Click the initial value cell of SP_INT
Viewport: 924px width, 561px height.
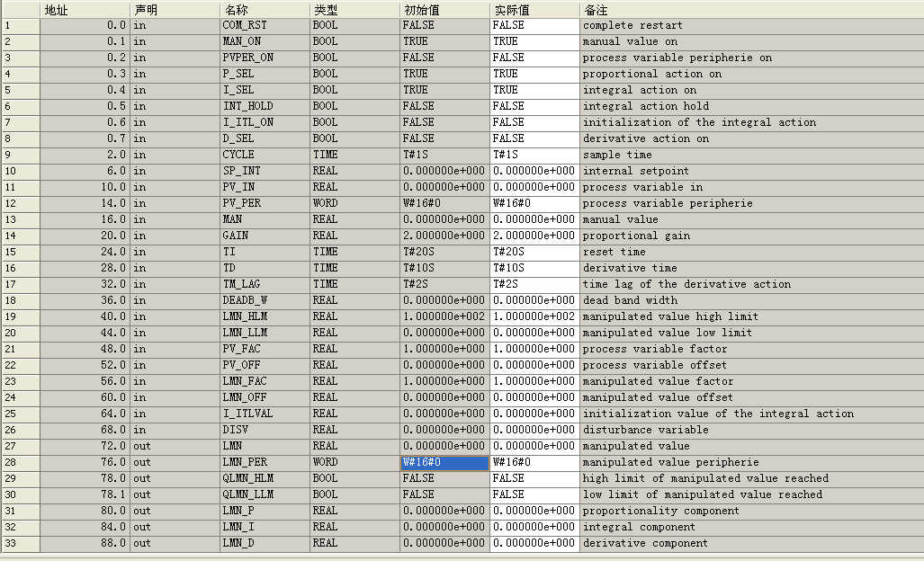coord(444,171)
